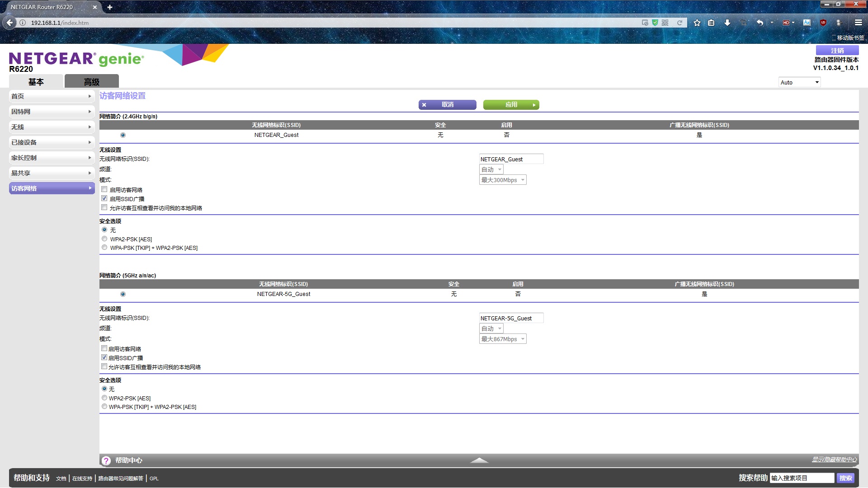Screen dimensions: 868x488
Task: Open 访客网络 in the sidebar
Action: (52, 188)
